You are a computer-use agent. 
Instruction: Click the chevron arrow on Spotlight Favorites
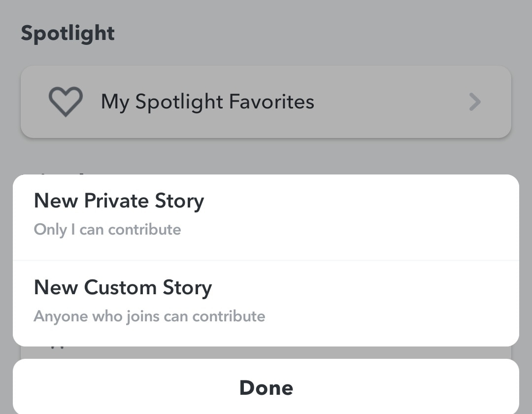[474, 102]
